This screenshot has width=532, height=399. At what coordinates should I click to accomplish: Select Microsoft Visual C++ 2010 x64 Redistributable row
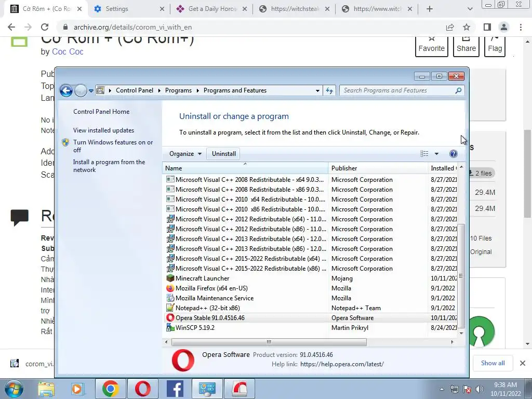311,199
